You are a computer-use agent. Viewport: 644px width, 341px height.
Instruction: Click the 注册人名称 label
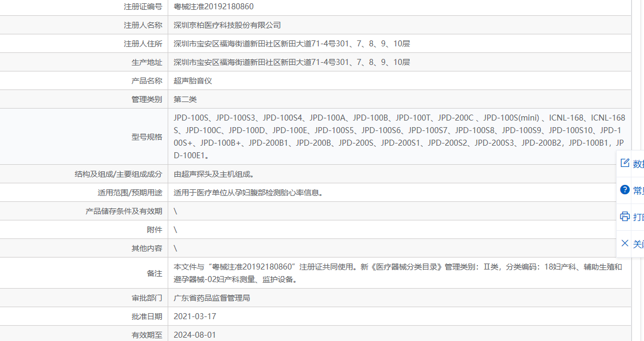(143, 25)
